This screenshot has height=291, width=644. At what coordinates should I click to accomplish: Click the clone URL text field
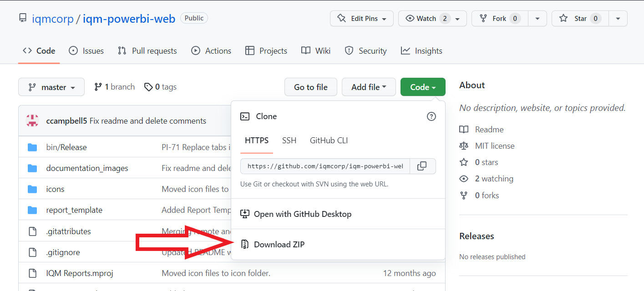coord(325,166)
